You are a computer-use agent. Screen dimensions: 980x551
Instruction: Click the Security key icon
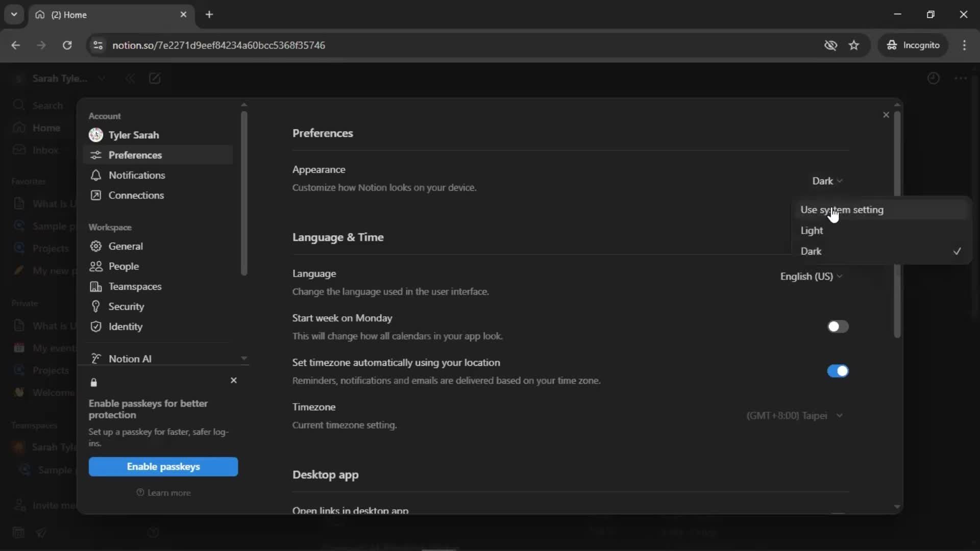click(x=95, y=307)
